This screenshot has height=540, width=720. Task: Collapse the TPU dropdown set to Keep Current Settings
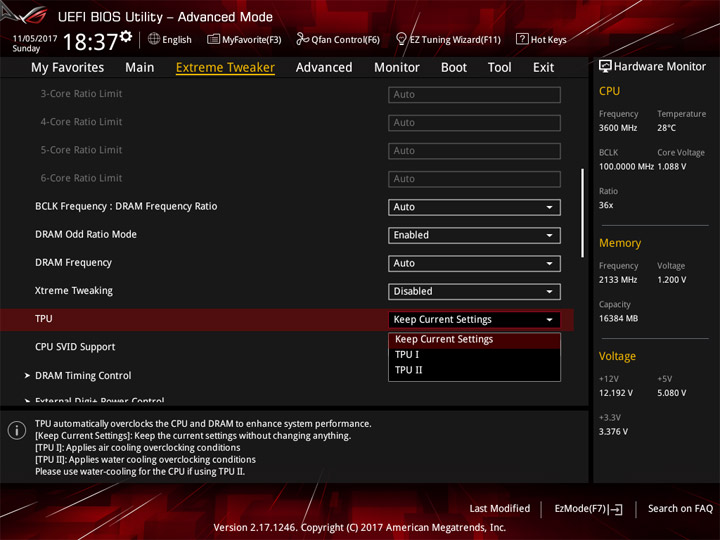click(474, 320)
